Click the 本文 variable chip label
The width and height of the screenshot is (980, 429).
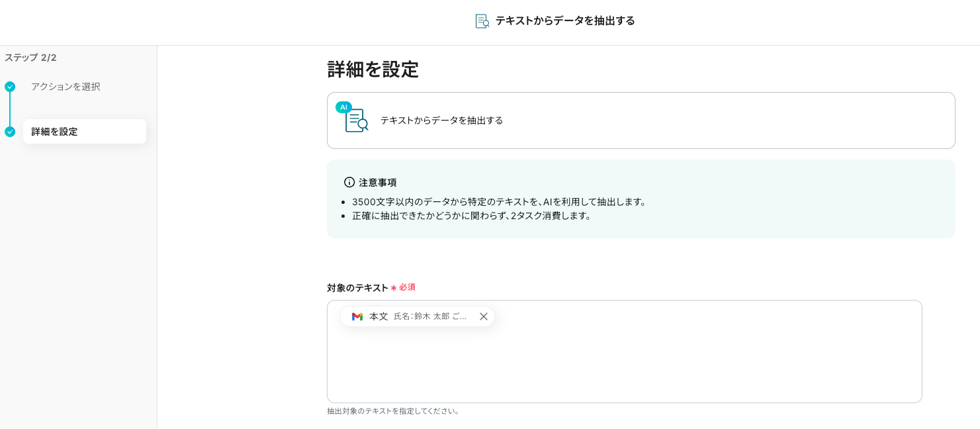379,316
